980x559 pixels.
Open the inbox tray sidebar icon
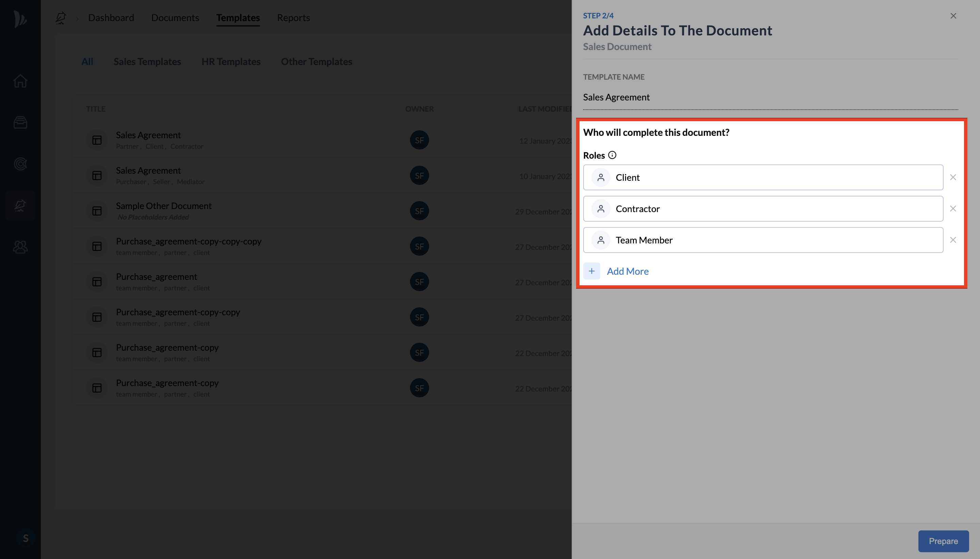[x=20, y=123]
